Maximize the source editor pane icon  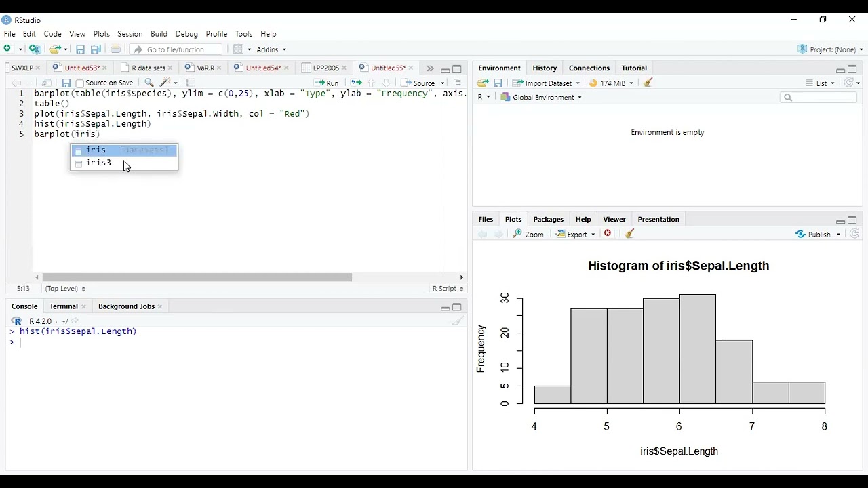(x=457, y=68)
